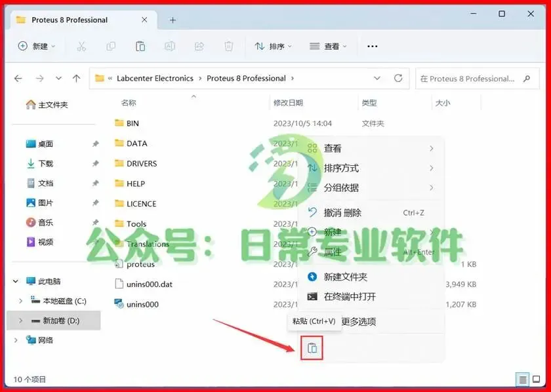The height and width of the screenshot is (392, 551).
Task: Open 排序方式 submenu in context menu
Action: coord(371,168)
